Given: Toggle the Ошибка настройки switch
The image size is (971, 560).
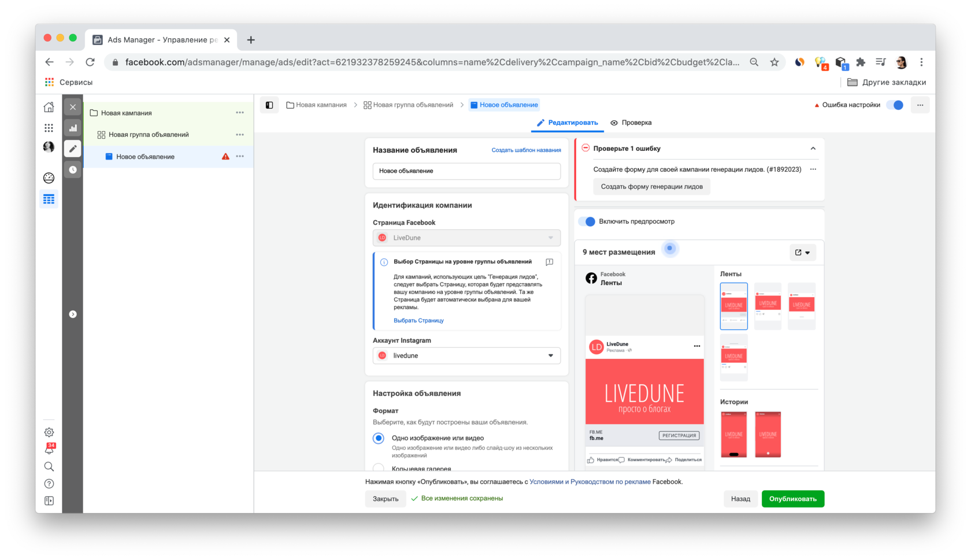Looking at the screenshot, I should click(x=895, y=105).
